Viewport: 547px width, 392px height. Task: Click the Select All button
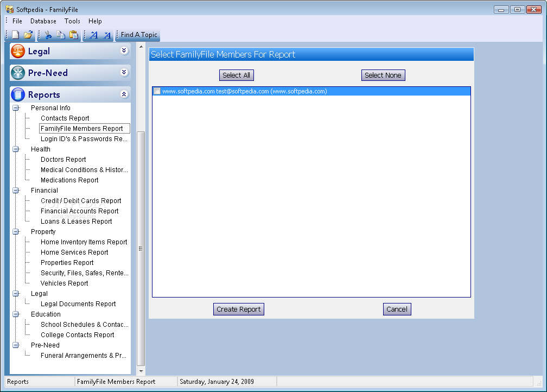(x=236, y=75)
